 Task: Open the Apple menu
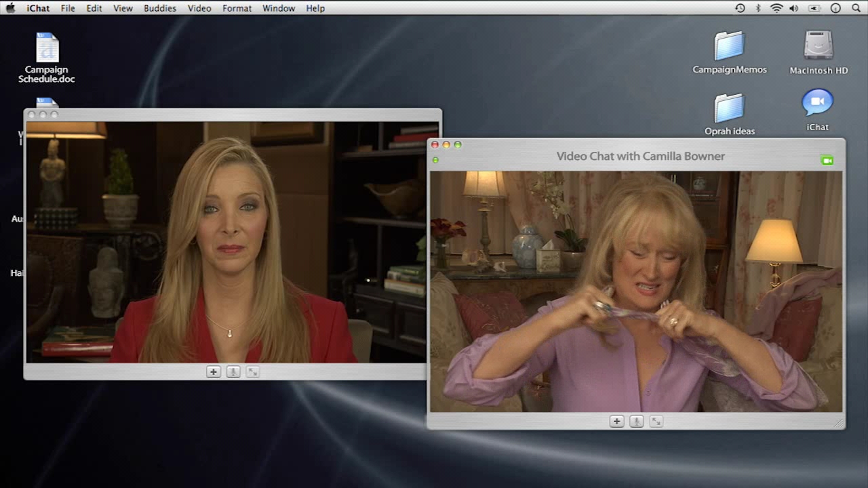click(x=10, y=8)
